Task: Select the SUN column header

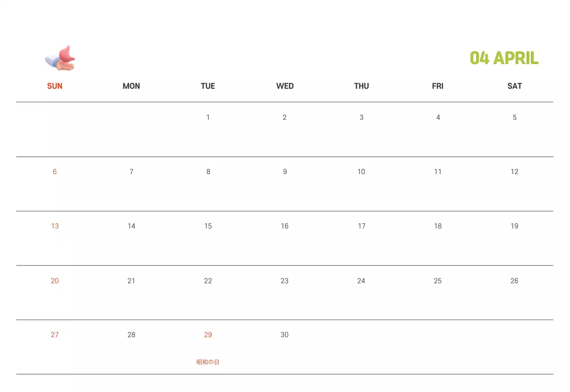Action: (55, 86)
